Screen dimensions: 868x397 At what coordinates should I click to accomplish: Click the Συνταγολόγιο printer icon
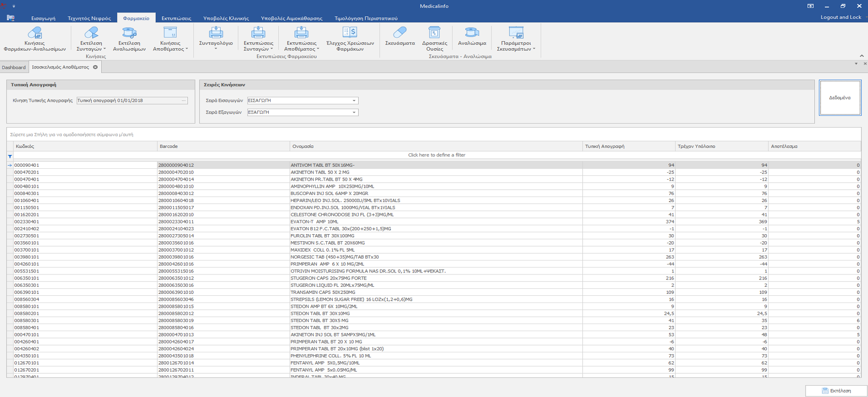tap(216, 34)
